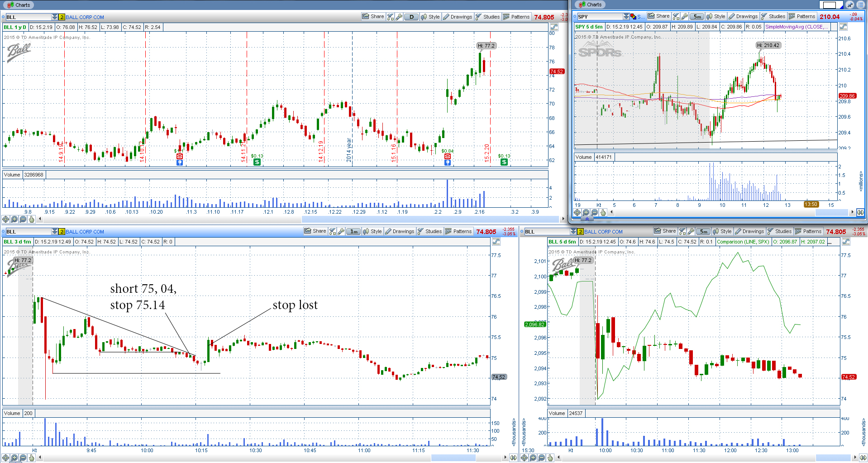
Task: Click Comparison (LINE, SPX) study label
Action: [743, 242]
